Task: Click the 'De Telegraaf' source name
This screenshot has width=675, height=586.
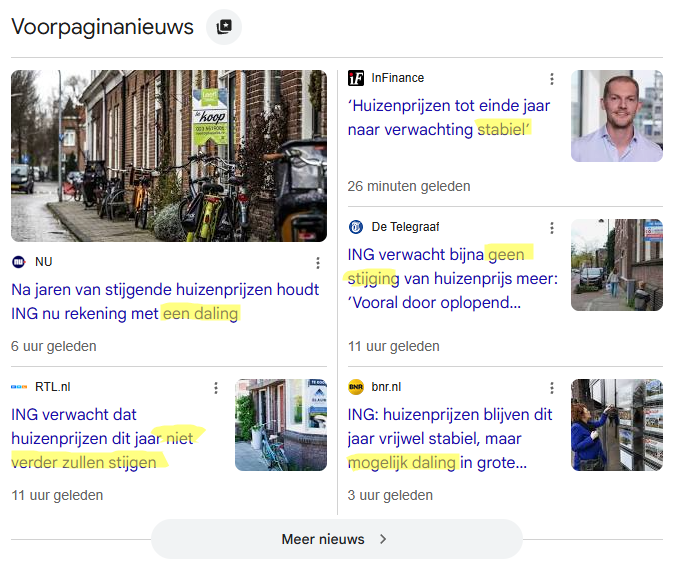Action: [x=405, y=227]
